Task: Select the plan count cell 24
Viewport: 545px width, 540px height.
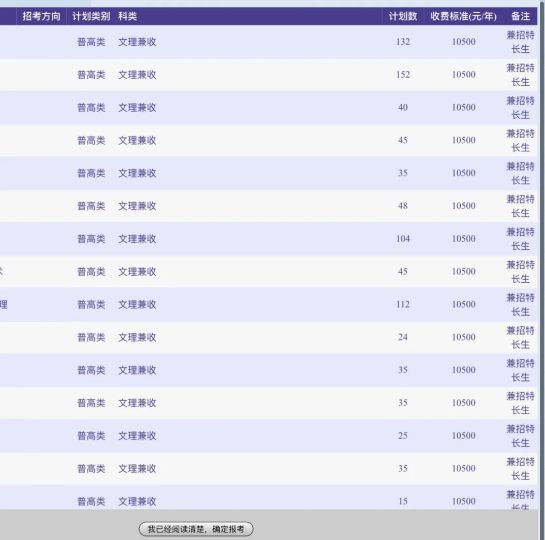Action: point(403,337)
